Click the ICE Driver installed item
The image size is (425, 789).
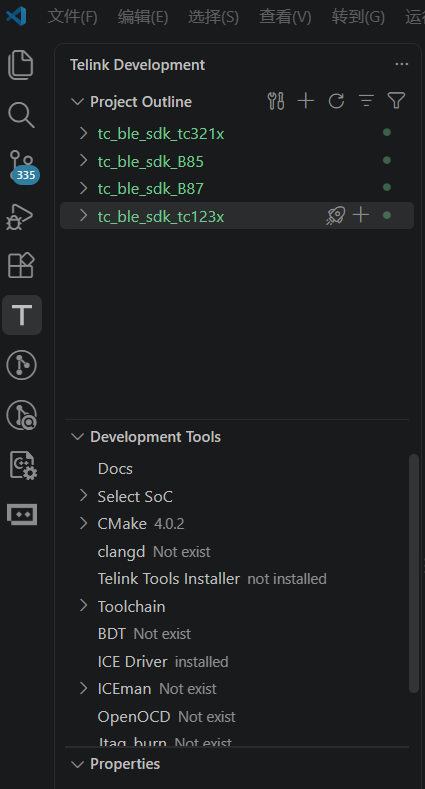[x=162, y=661]
